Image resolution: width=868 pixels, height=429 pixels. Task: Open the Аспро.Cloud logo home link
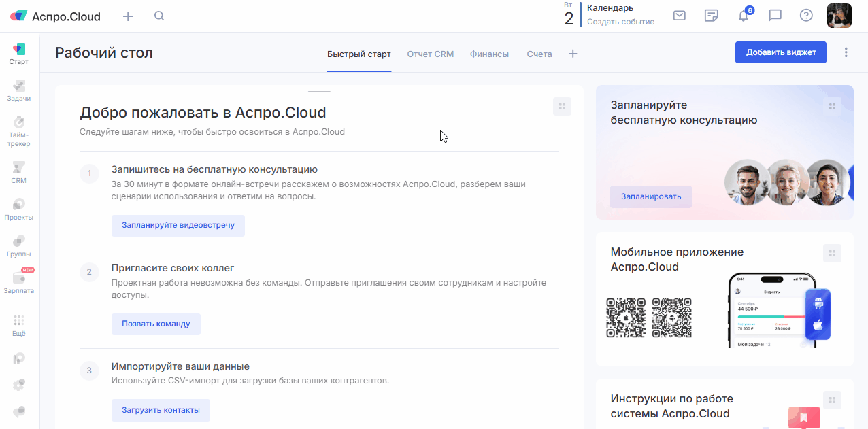tap(55, 16)
